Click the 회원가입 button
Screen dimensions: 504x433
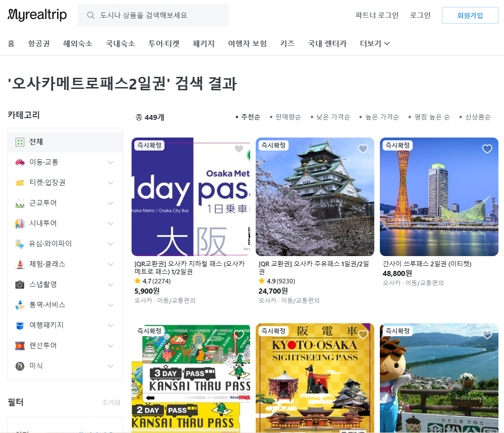[470, 15]
